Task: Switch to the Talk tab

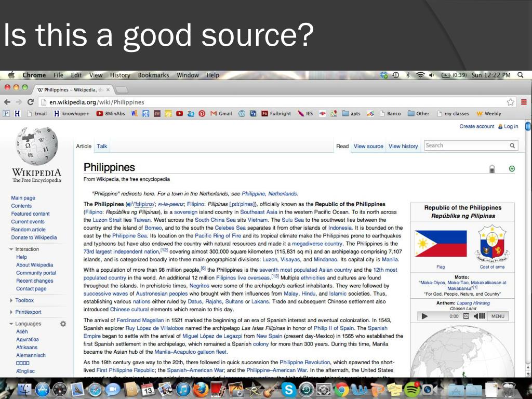Action: 102,146
